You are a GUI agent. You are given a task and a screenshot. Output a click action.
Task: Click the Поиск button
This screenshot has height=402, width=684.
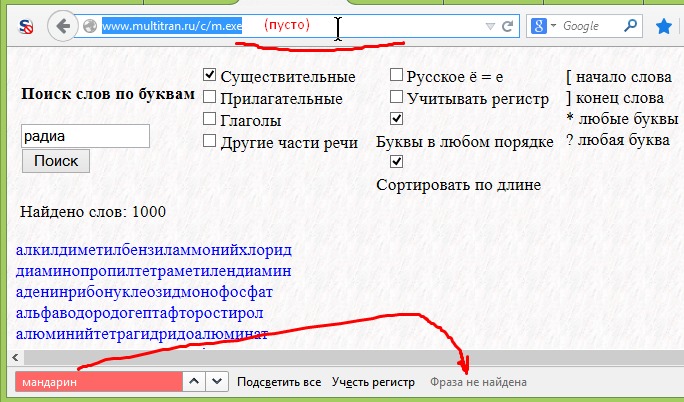(x=56, y=161)
